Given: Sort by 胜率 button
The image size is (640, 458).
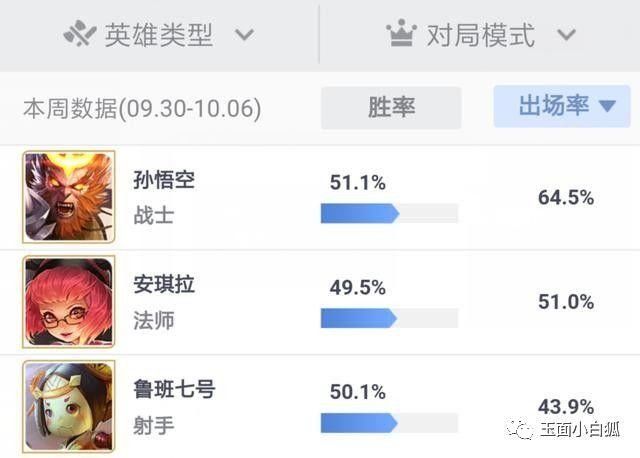Looking at the screenshot, I should (391, 107).
